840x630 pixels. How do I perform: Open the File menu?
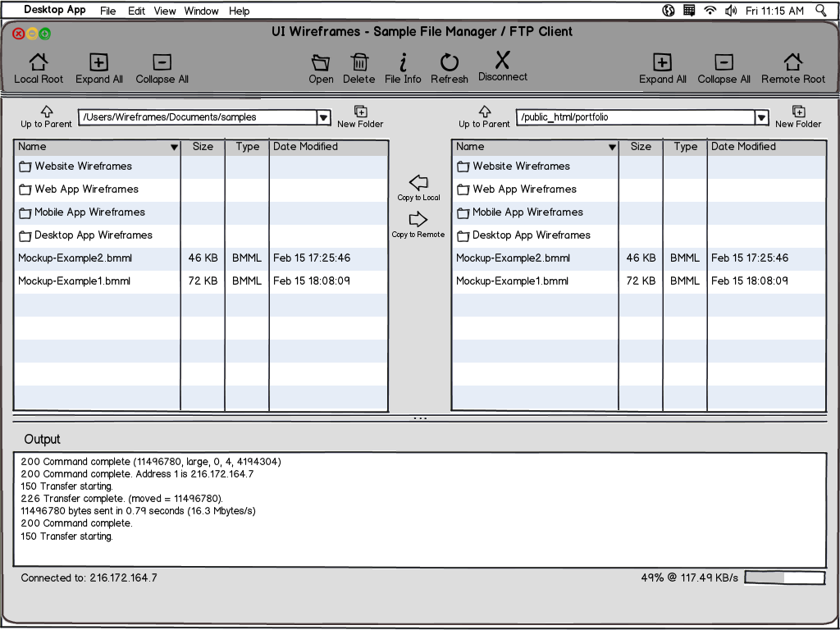107,11
